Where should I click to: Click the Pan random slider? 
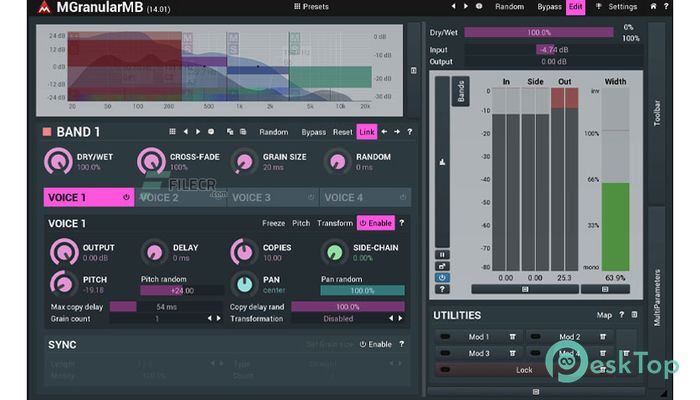pos(362,291)
